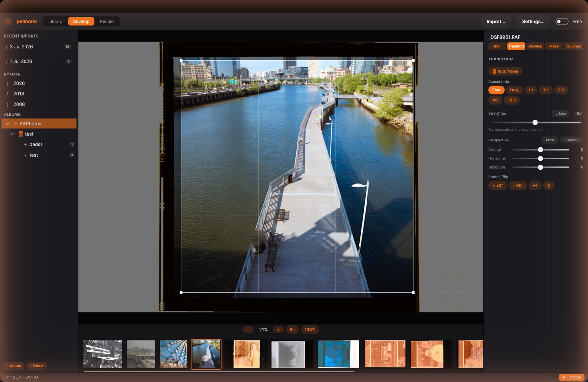Fit the image to view
Image resolution: width=588 pixels, height=382 pixels.
tap(292, 330)
